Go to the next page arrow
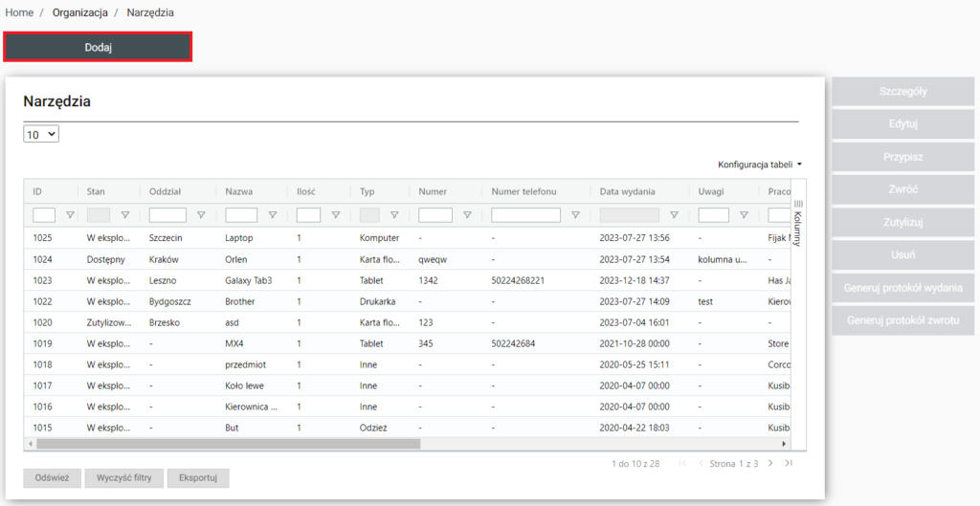The width and height of the screenshot is (980, 506). [770, 463]
